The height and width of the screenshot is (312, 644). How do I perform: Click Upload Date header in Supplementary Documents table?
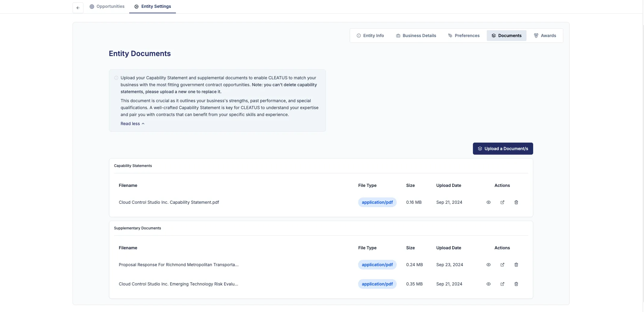[x=449, y=248]
